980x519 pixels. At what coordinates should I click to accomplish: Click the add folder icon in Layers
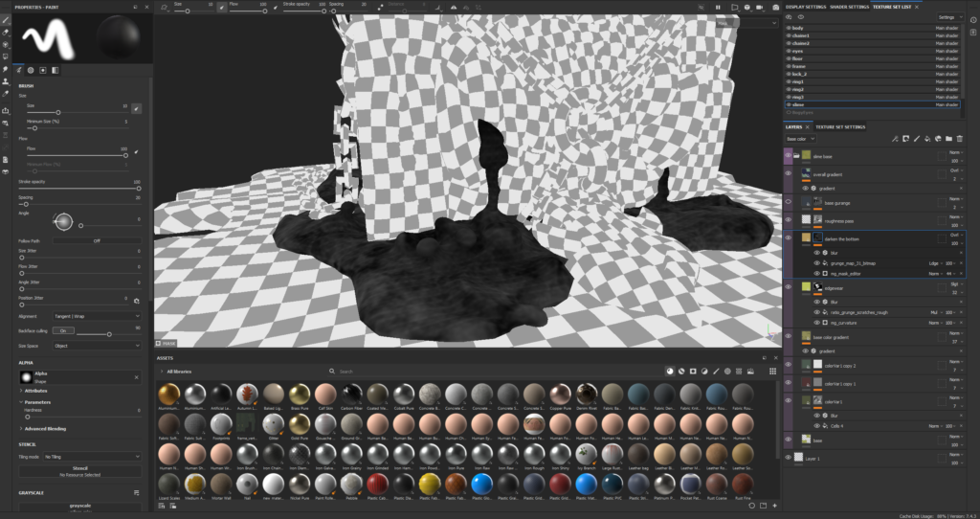tap(948, 139)
